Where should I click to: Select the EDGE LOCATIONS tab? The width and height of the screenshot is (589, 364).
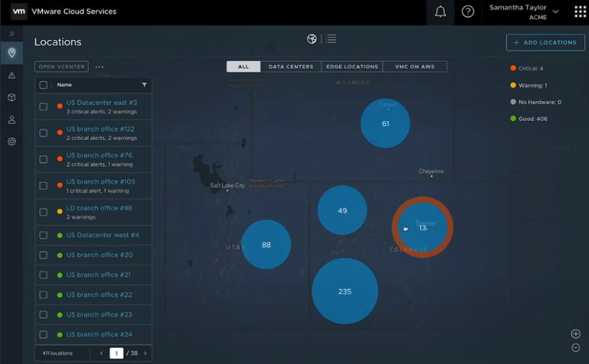coord(352,66)
